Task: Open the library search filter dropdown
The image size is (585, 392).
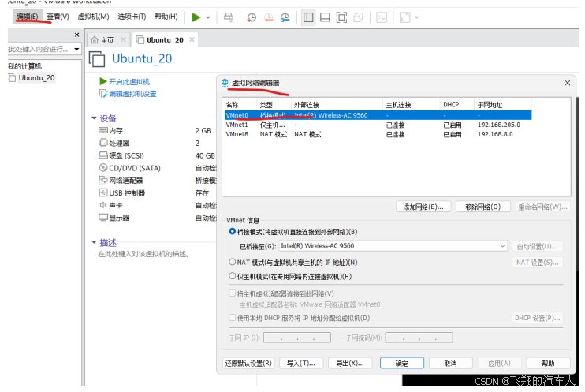Action: coord(76,49)
